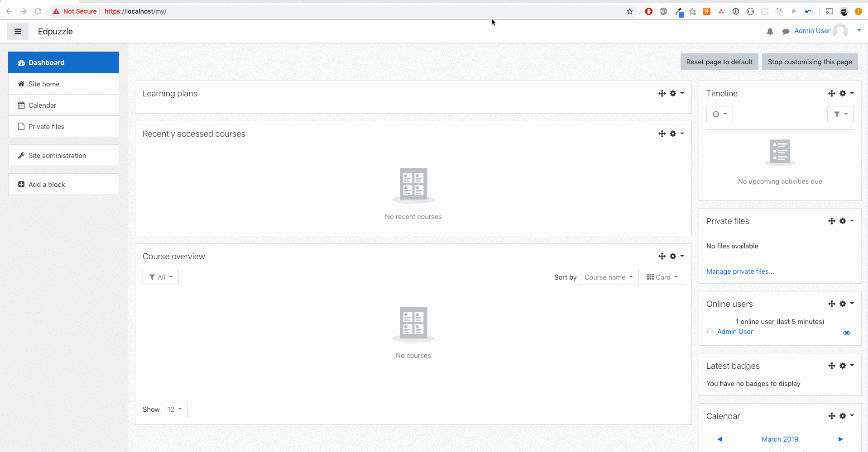
Task: Click the move icon of Timeline block
Action: click(832, 93)
